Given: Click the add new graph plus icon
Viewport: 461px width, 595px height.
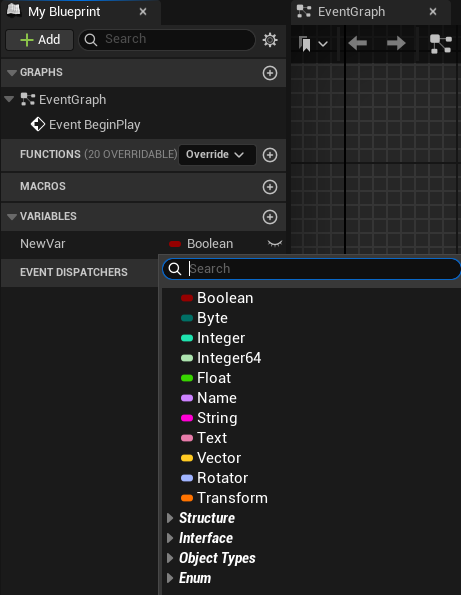Looking at the screenshot, I should coord(270,73).
